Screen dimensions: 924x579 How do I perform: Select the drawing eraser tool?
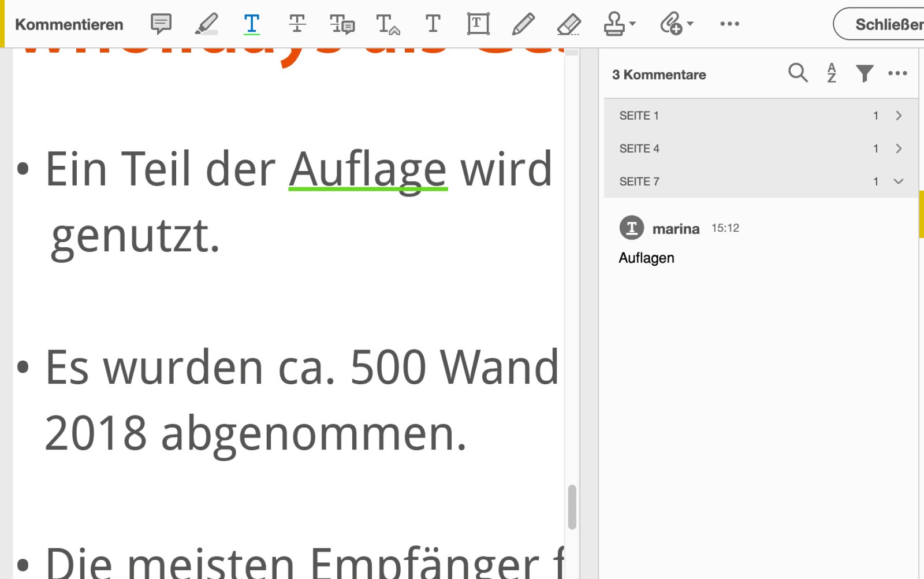point(568,24)
